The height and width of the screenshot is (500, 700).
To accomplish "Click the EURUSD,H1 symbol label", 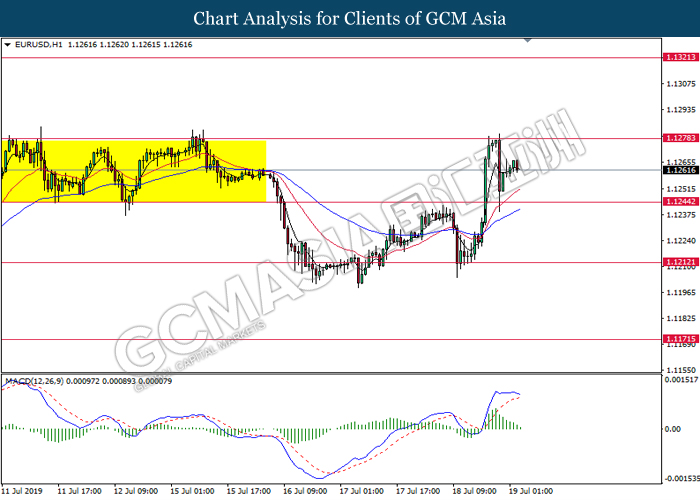I will click(x=39, y=45).
